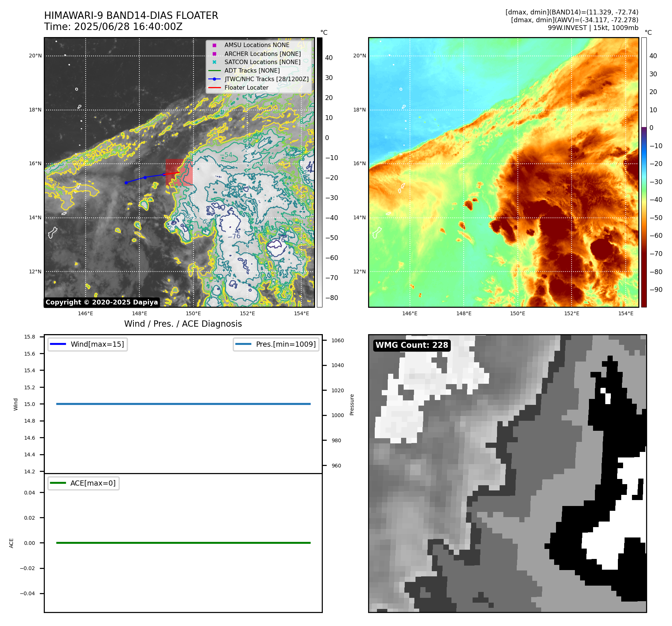
Task: Click the Guam island outline on left map
Action: point(53,232)
